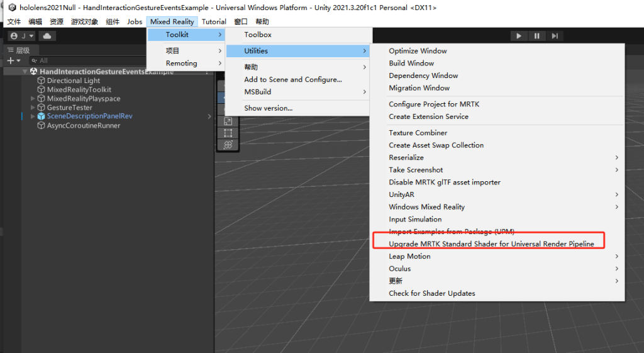
Task: Click the Mixed Reality menu
Action: click(x=172, y=21)
